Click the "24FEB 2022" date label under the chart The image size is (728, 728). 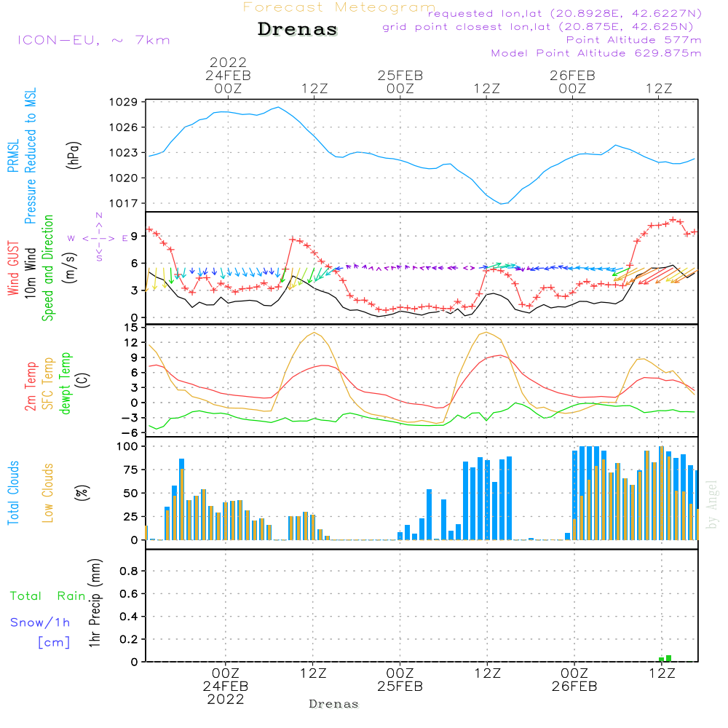pyautogui.click(x=226, y=693)
